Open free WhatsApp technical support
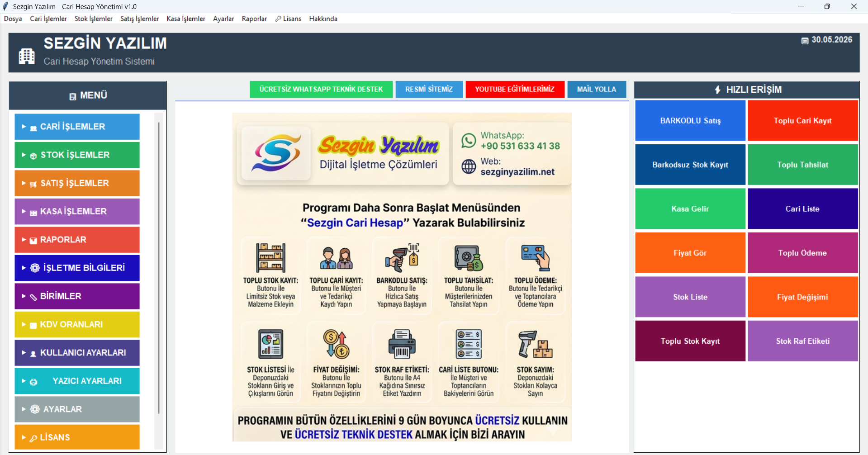 coord(321,89)
